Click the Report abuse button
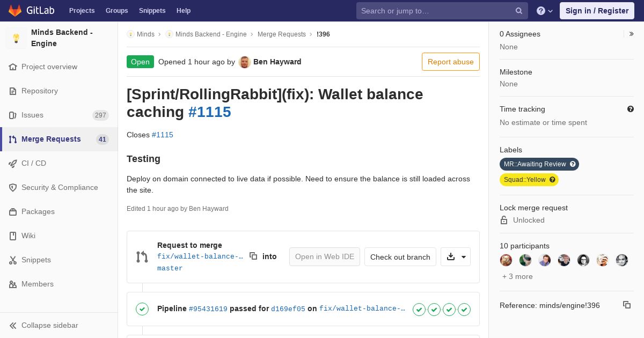Image resolution: width=644 pixels, height=338 pixels. point(451,62)
